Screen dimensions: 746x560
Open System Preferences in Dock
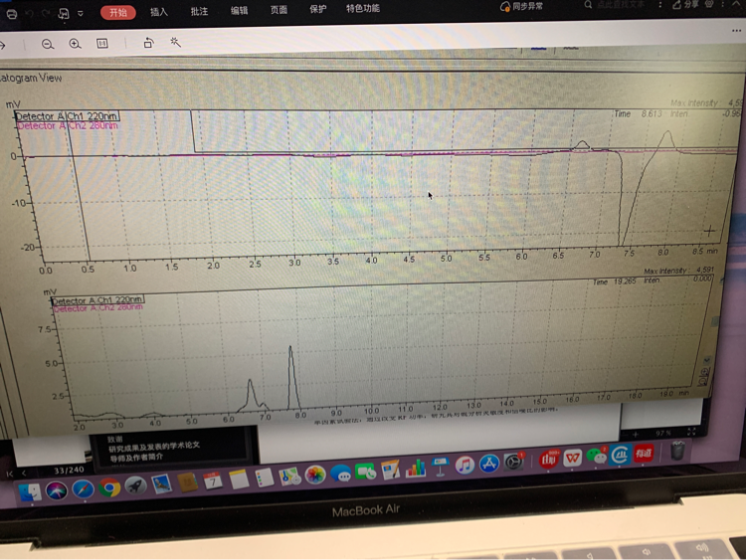coord(514,462)
